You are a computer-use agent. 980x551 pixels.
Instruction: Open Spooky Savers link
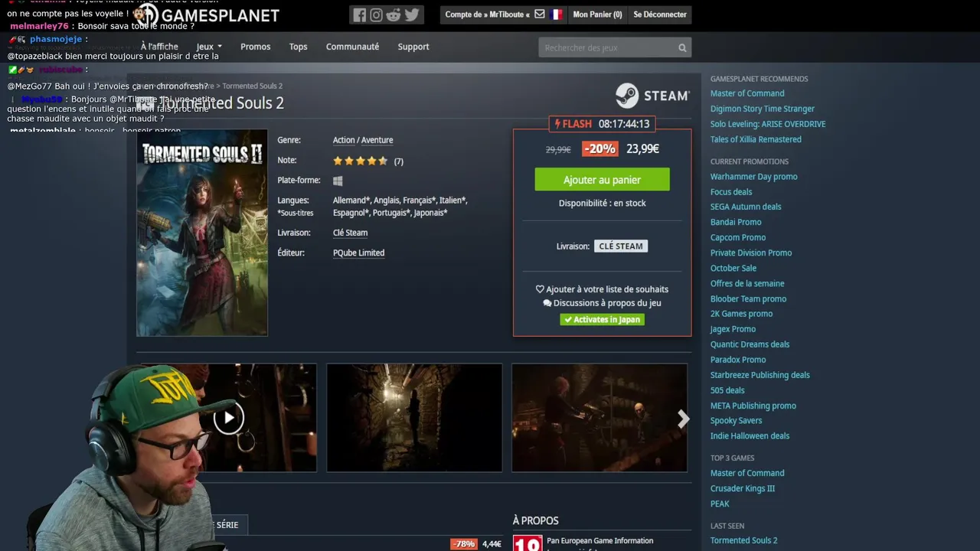coord(737,420)
